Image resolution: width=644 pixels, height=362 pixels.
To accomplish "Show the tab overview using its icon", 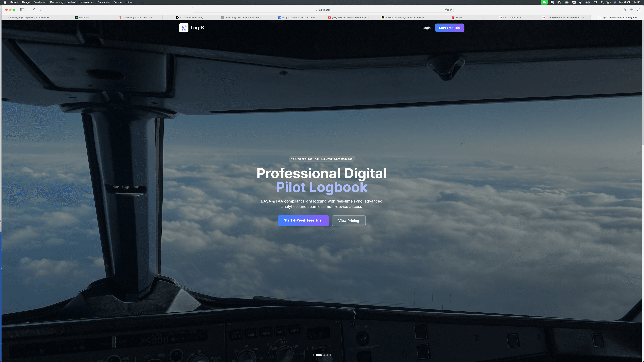I will [639, 10].
